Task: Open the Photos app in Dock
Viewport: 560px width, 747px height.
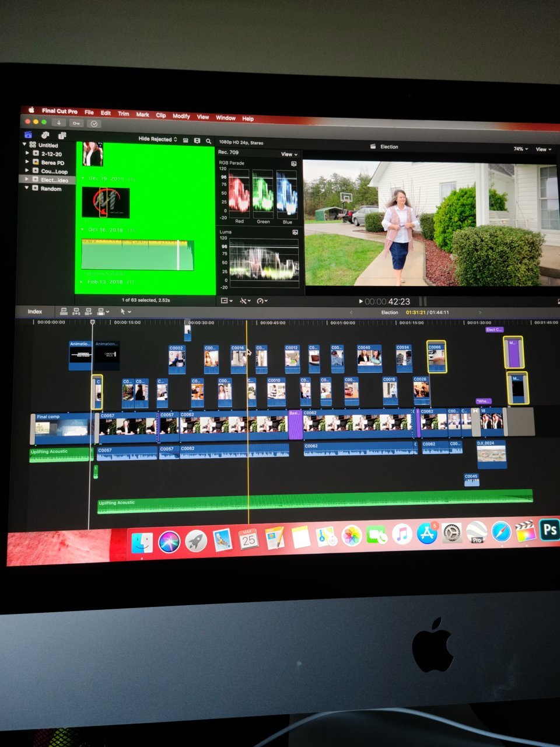Action: click(x=351, y=536)
